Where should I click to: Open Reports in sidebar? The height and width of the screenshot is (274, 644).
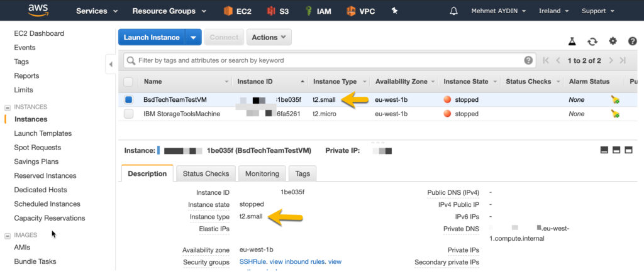tap(26, 76)
